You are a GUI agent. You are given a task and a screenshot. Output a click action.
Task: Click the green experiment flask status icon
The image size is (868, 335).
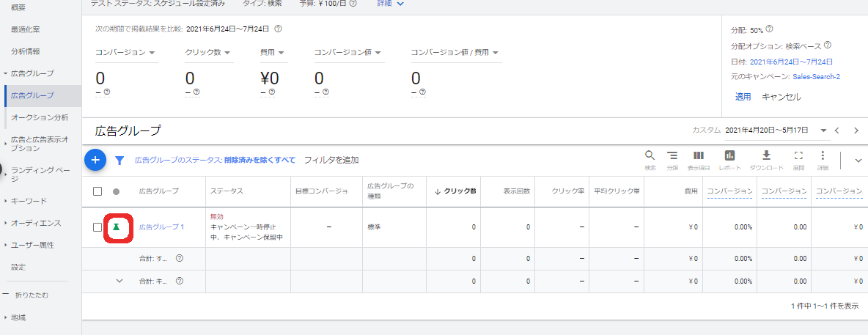click(115, 227)
